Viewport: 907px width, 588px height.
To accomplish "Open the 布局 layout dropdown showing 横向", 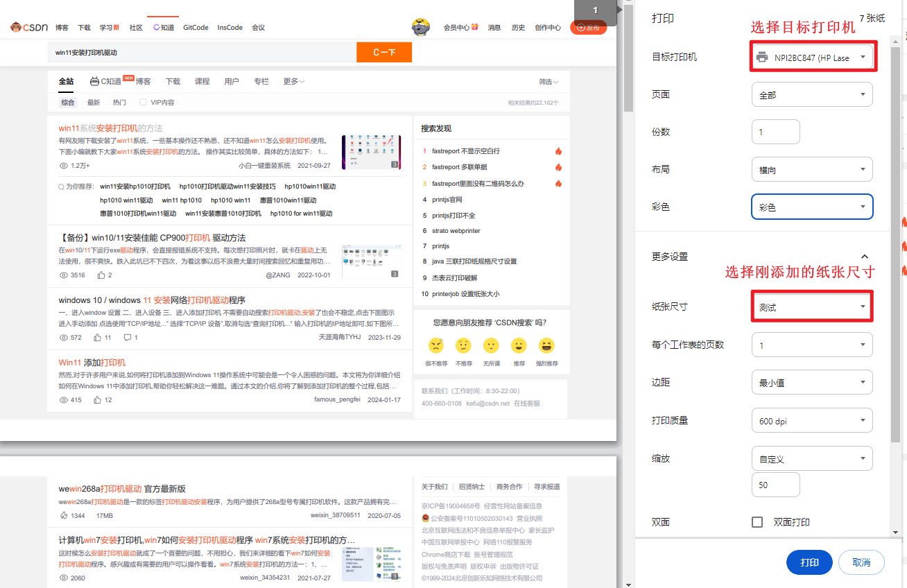I will pos(812,169).
